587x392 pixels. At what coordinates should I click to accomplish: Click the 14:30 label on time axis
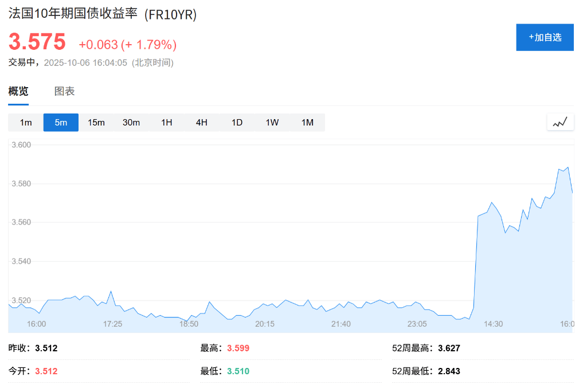tap(493, 324)
